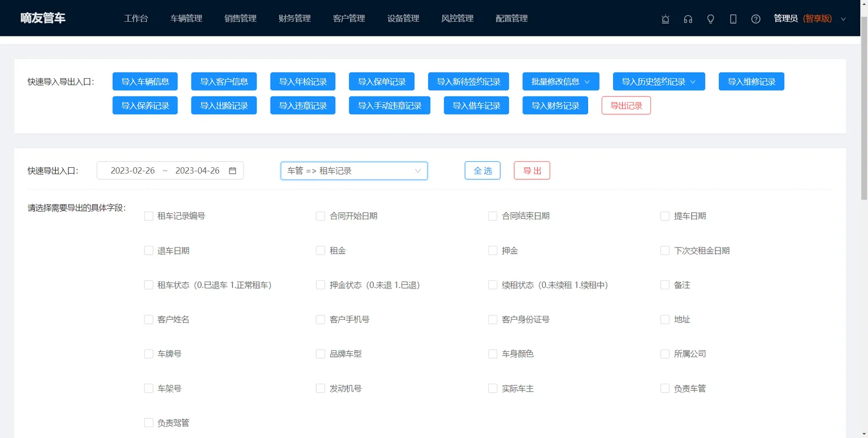Click the 导入车辆信息 button
This screenshot has height=438, width=868.
[145, 81]
